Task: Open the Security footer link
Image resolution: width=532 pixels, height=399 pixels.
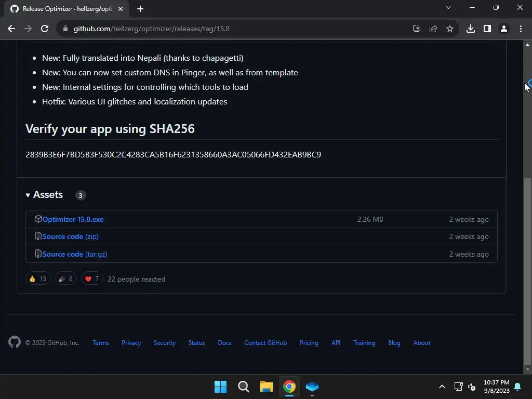Action: pyautogui.click(x=165, y=343)
